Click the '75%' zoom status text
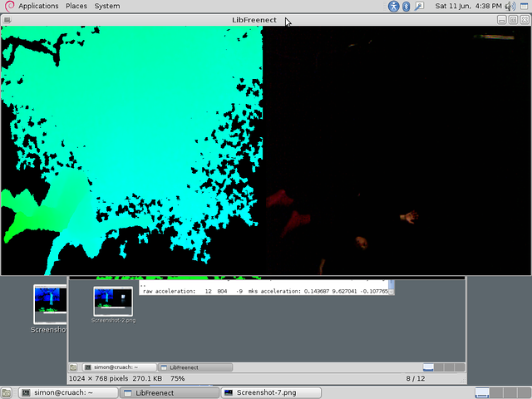The width and height of the screenshot is (532, 399). tap(177, 378)
